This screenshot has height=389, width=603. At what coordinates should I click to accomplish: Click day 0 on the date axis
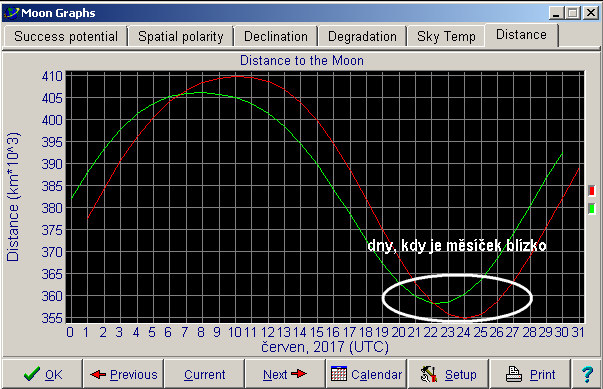70,332
